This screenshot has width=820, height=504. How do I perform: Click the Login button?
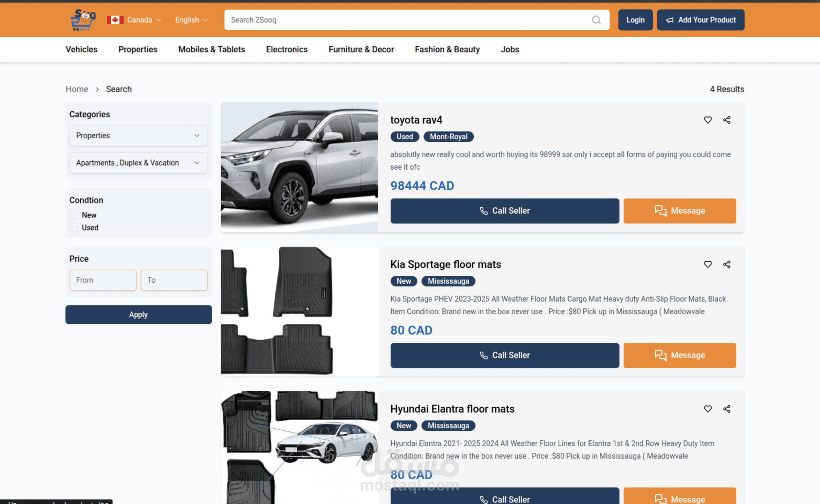pos(635,20)
